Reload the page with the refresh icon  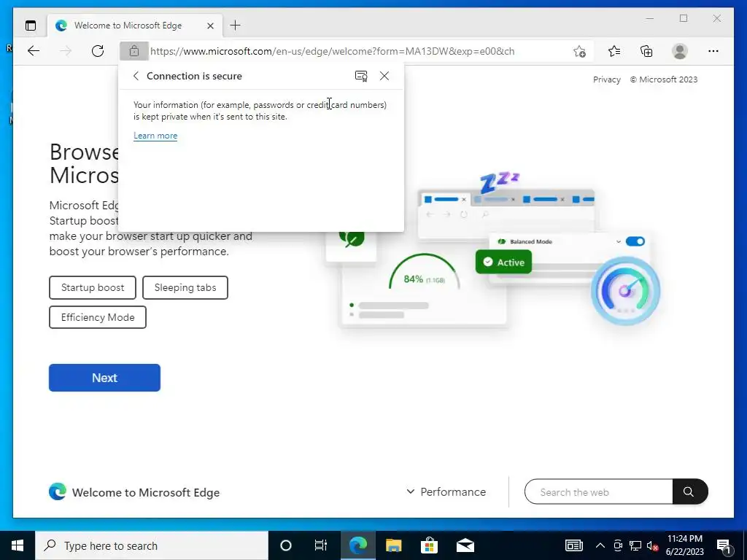pyautogui.click(x=98, y=51)
